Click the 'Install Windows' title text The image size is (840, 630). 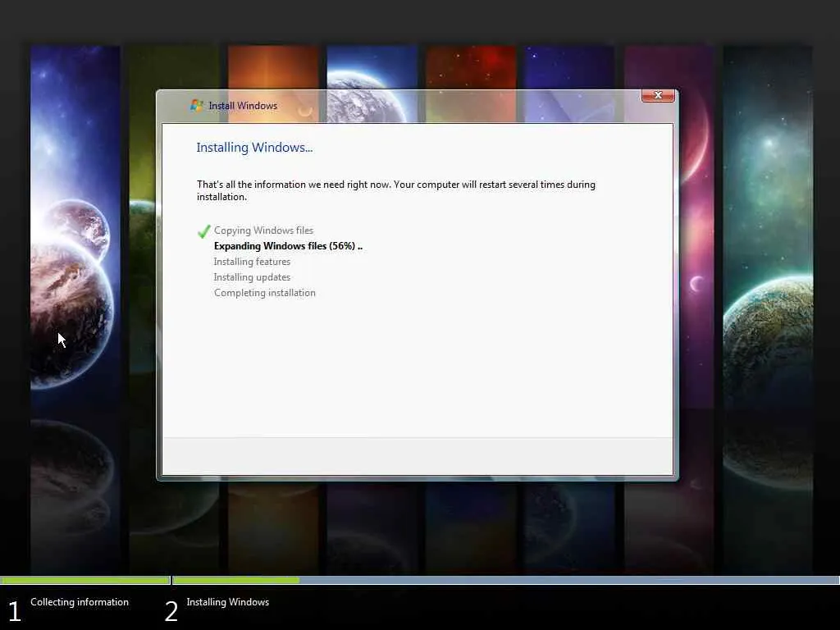[243, 106]
